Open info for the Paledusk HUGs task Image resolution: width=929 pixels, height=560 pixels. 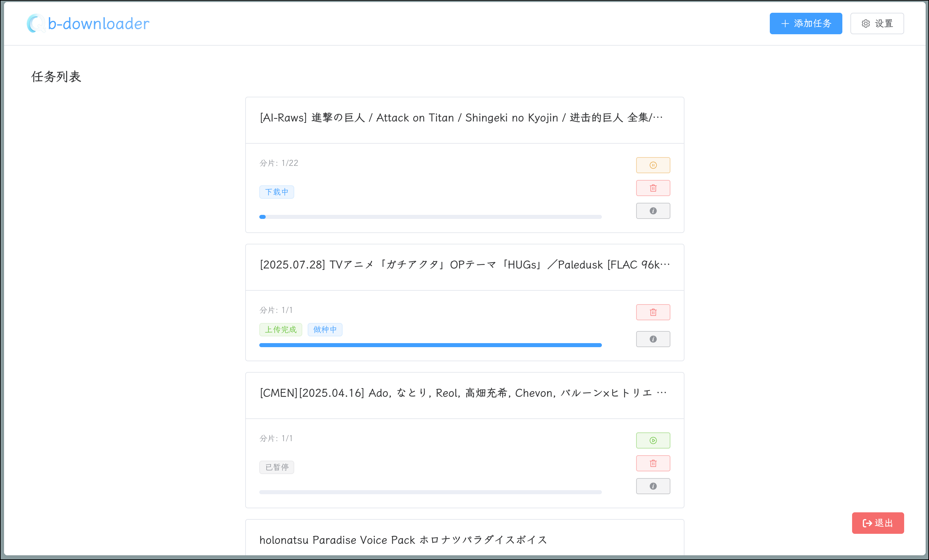pyautogui.click(x=653, y=339)
